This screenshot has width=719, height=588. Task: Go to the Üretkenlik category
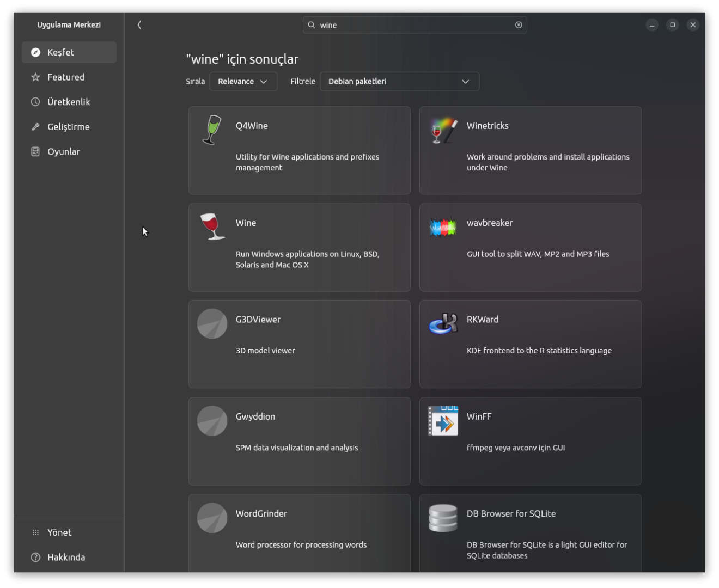[69, 102]
